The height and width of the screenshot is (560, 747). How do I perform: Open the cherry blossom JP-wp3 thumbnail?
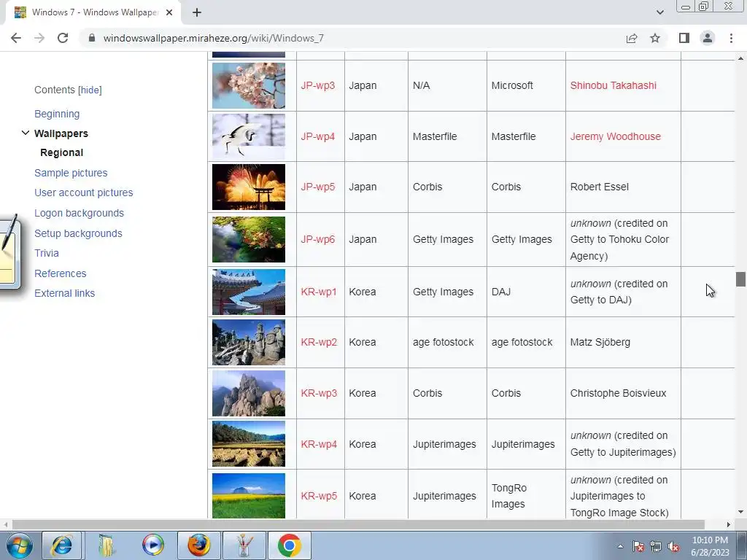249,86
